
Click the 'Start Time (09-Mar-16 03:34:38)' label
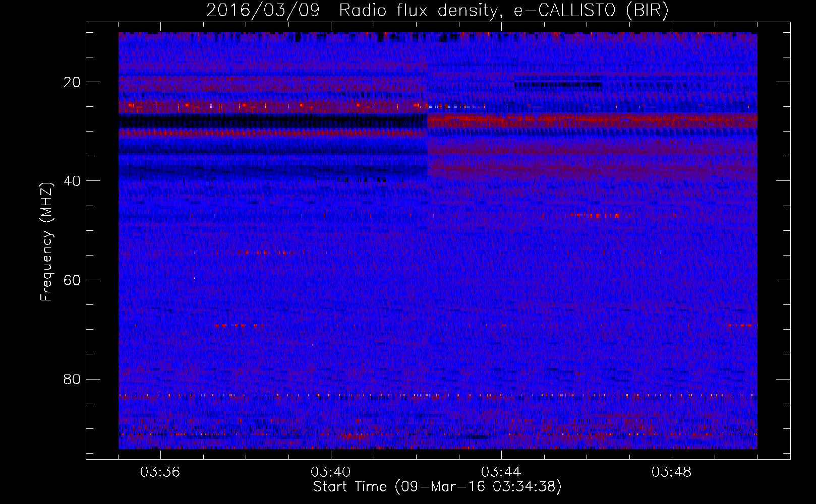click(437, 487)
